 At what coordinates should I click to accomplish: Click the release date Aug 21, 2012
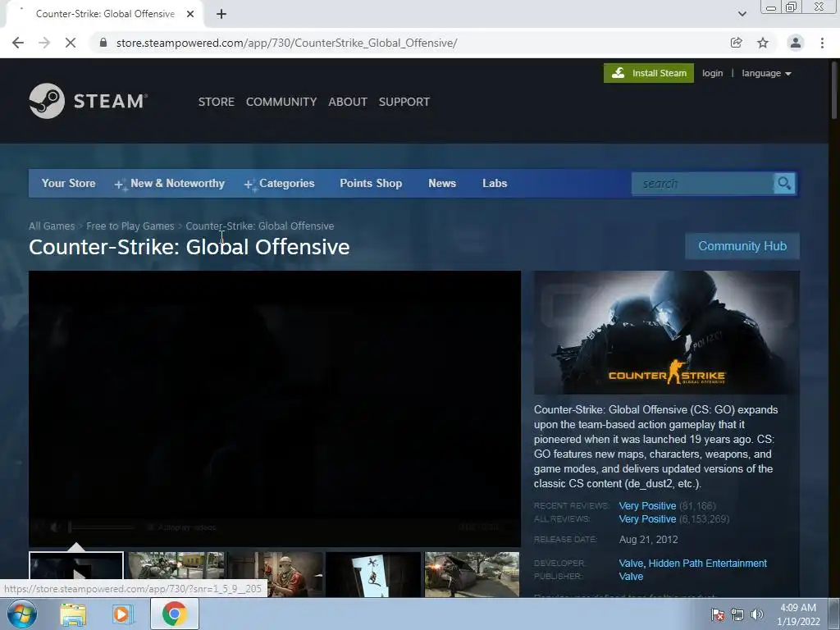(x=648, y=540)
